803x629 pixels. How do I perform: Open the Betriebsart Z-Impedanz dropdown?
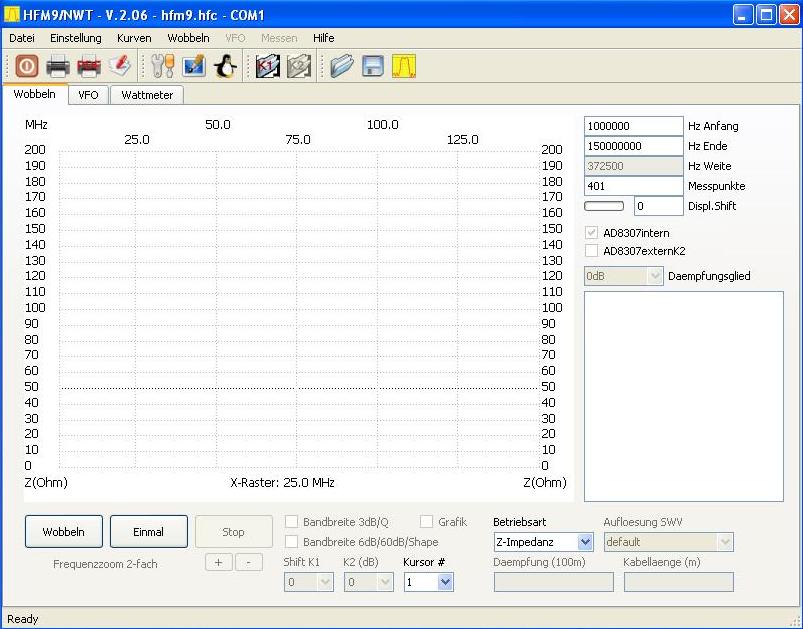(544, 542)
